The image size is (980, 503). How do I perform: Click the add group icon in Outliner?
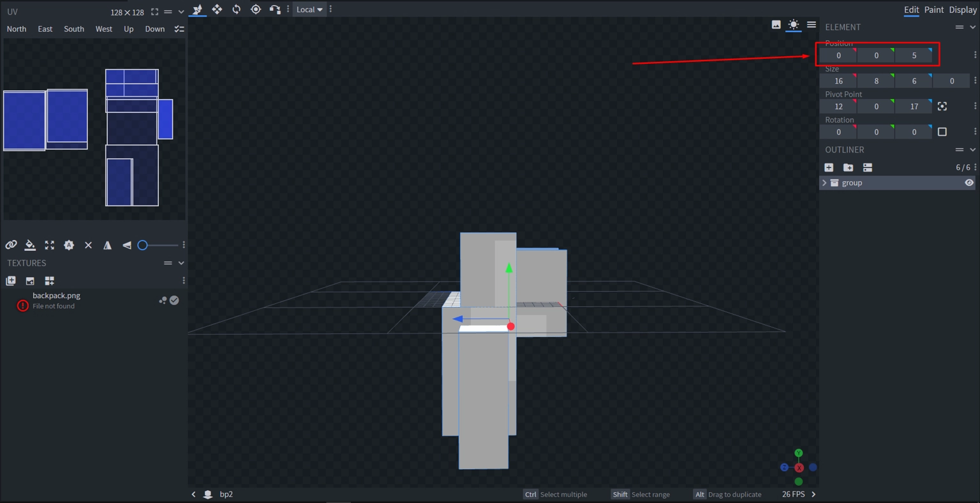click(x=848, y=167)
